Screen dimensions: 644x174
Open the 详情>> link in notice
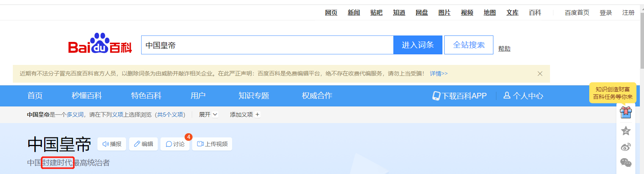pos(439,74)
